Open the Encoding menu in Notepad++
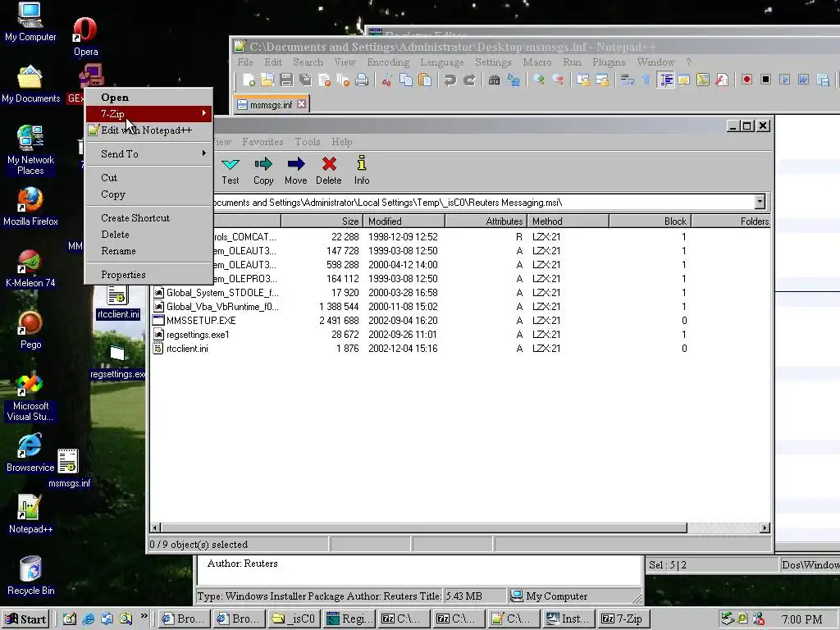 (388, 62)
